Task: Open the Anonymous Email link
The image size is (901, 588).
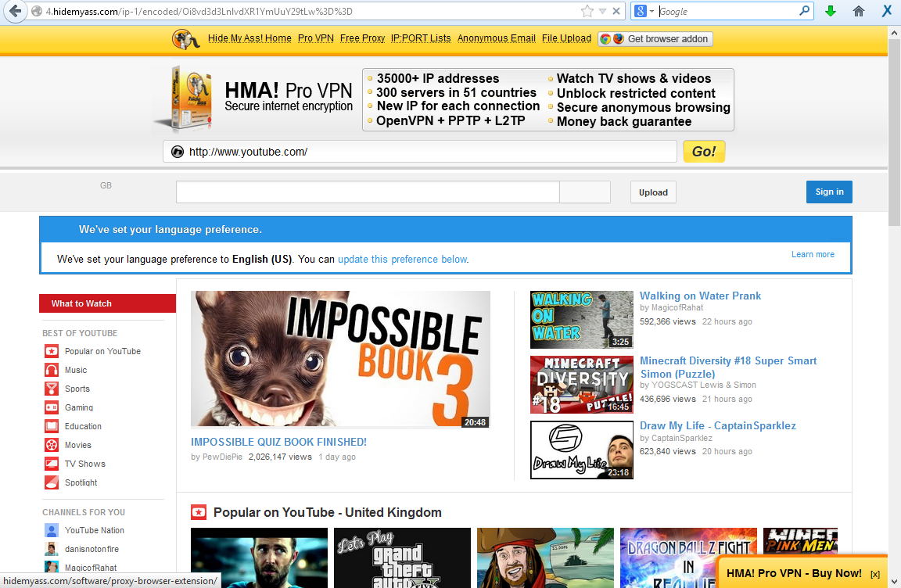Action: click(x=497, y=38)
